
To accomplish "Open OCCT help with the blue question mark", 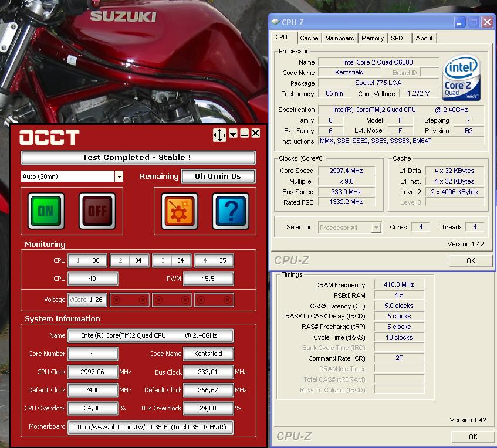I will click(x=231, y=211).
